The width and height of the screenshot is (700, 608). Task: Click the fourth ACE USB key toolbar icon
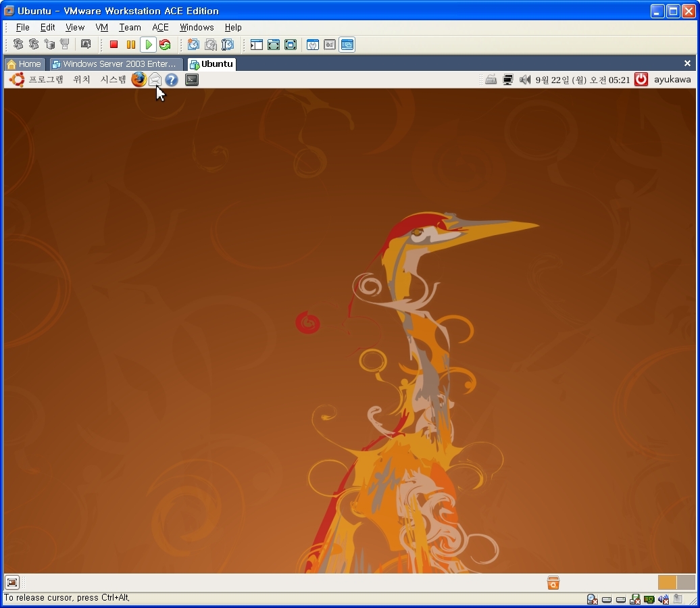65,44
